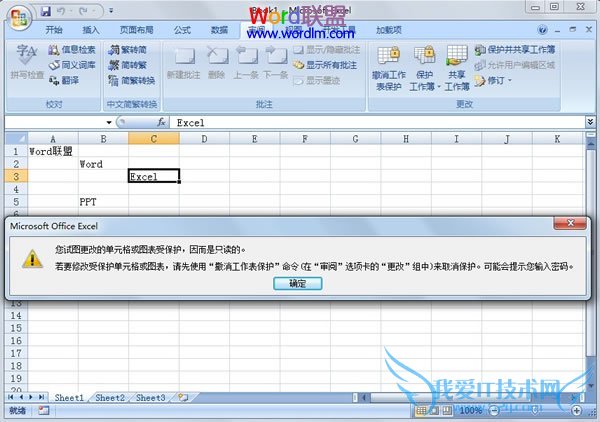Select cell B5 containing PPT

103,202
